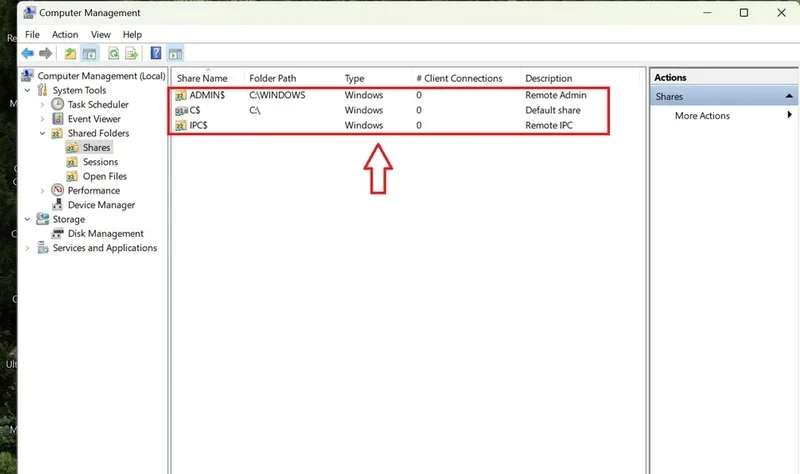Select Computer Management (Local) root node
800x474 pixels.
click(x=101, y=76)
